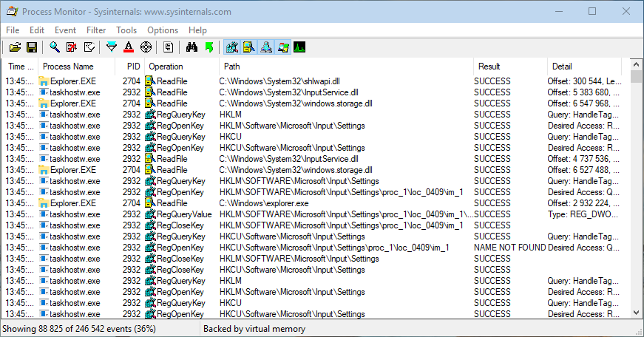Viewport: 644px width, 337px height.
Task: Open the Options menu
Action: [163, 30]
